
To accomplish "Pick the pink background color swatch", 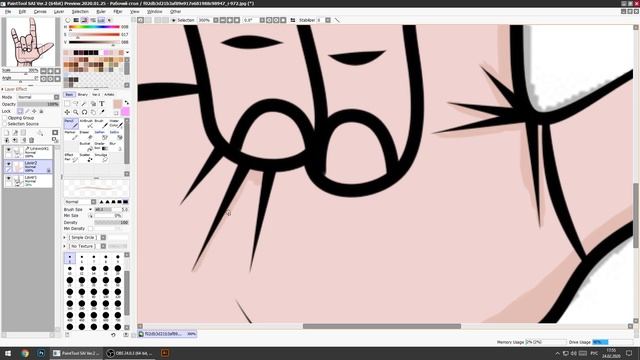I will pyautogui.click(x=125, y=111).
